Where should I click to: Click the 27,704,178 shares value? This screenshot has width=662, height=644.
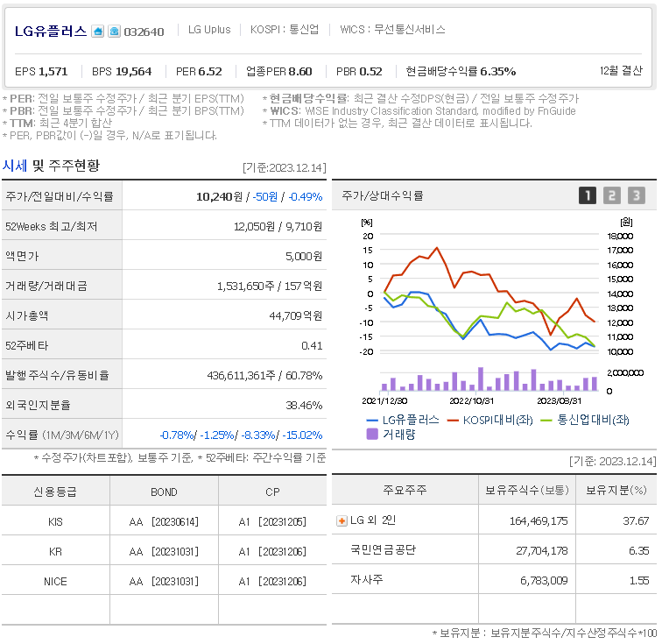[542, 551]
